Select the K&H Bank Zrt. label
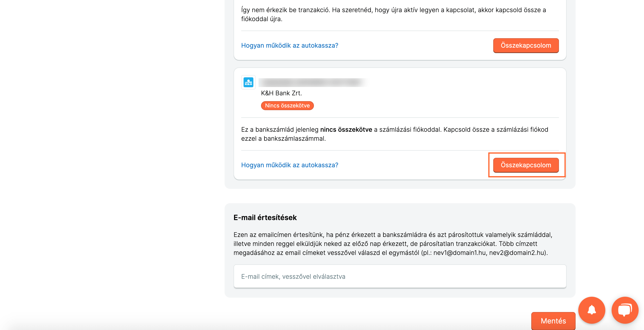The width and height of the screenshot is (644, 330). click(x=281, y=93)
